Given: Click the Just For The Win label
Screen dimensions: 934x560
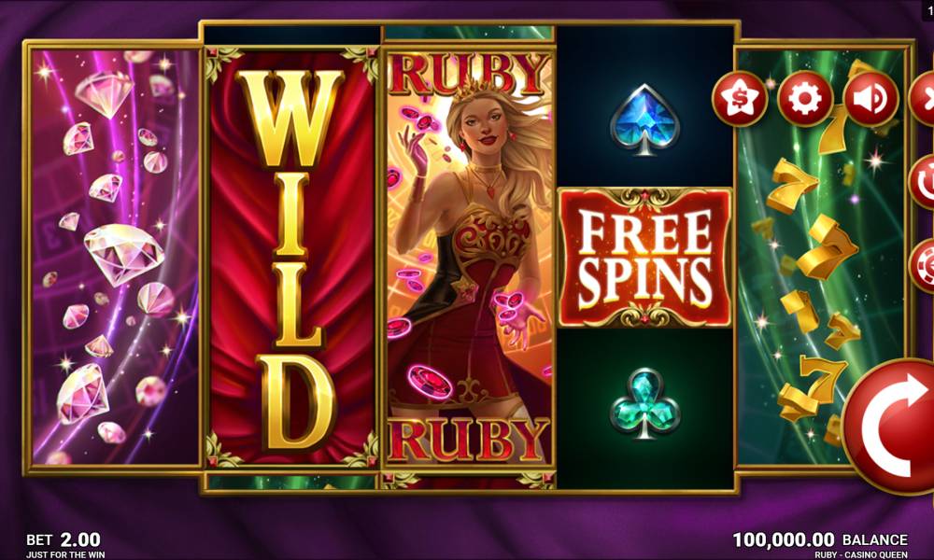Looking at the screenshot, I should 65,554.
